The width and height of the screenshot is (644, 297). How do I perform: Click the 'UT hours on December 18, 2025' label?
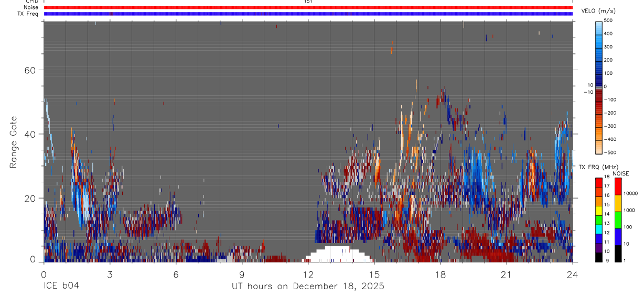point(308,287)
